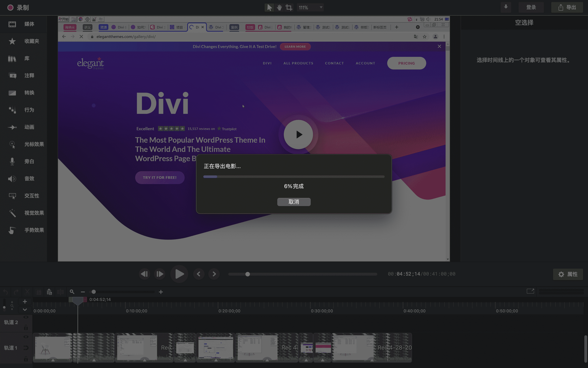Jump to next clip marker
This screenshot has width=588, height=368.
point(214,274)
